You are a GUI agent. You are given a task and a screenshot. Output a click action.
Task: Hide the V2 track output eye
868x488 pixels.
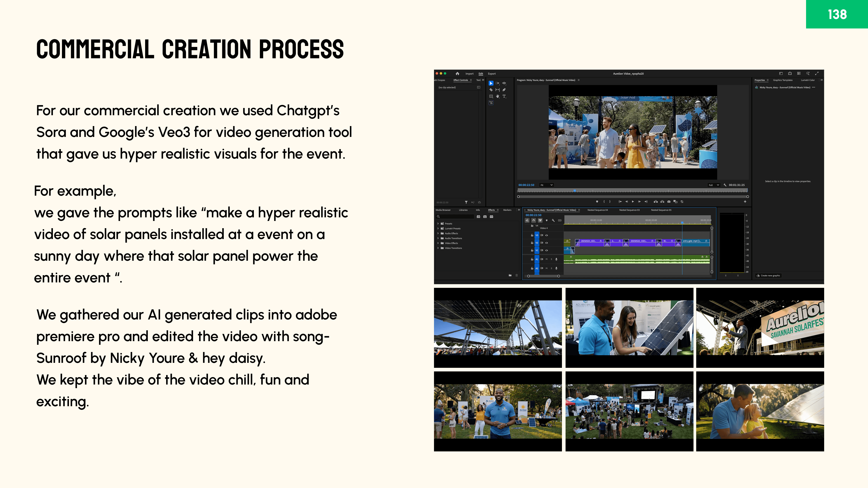pos(547,243)
